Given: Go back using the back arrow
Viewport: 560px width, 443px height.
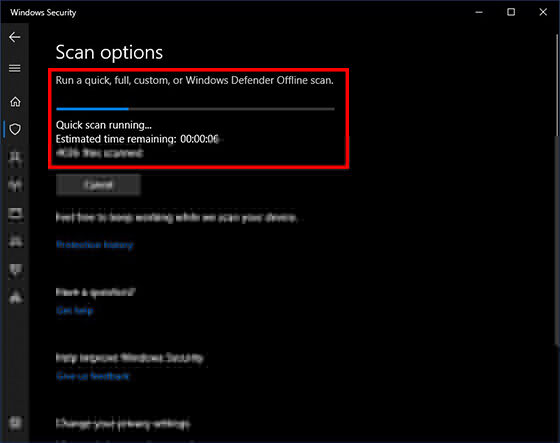Looking at the screenshot, I should coord(15,37).
